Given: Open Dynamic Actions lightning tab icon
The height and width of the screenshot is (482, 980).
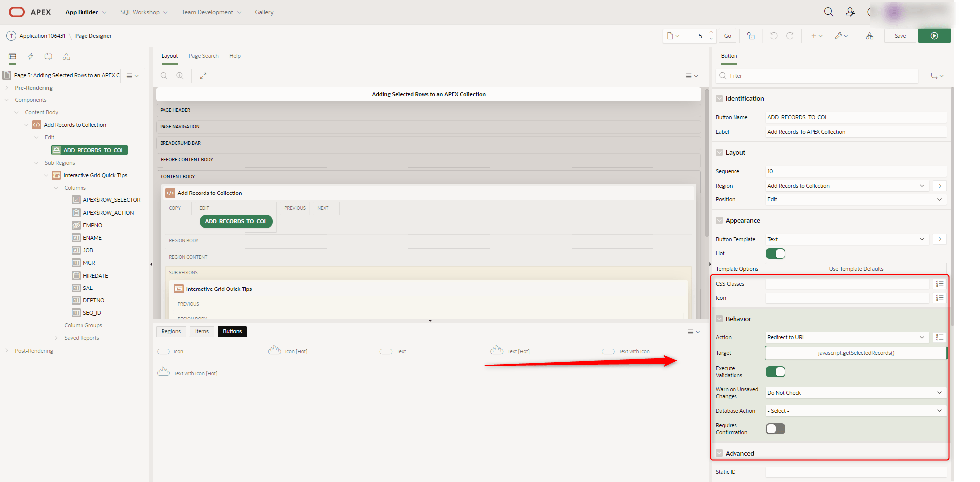Looking at the screenshot, I should pyautogui.click(x=30, y=56).
